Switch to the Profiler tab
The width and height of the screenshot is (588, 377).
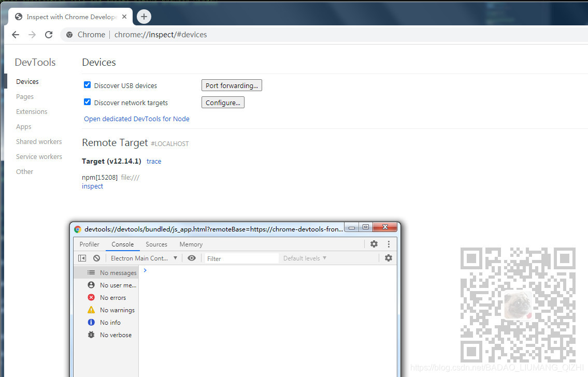(x=89, y=244)
